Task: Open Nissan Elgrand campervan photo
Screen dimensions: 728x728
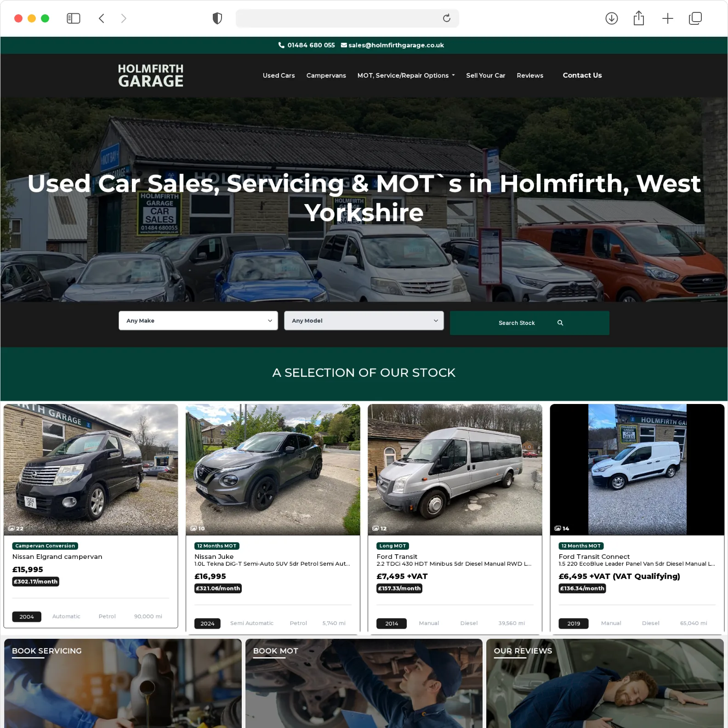Action: [91, 469]
